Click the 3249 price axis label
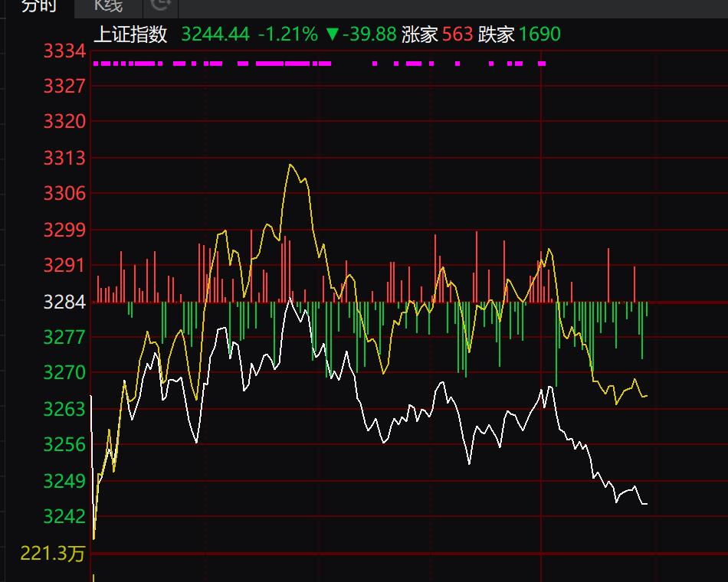This screenshot has width=728, height=582. (64, 481)
